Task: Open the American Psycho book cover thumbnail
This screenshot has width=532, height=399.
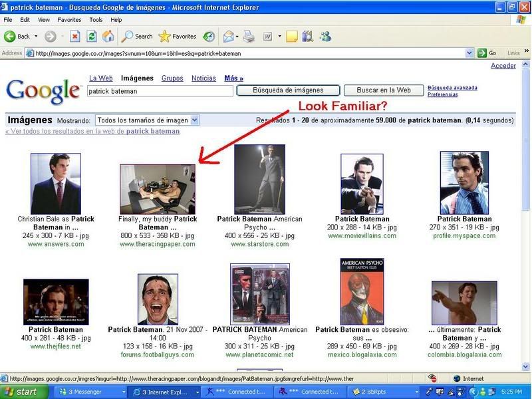Action: pos(362,291)
